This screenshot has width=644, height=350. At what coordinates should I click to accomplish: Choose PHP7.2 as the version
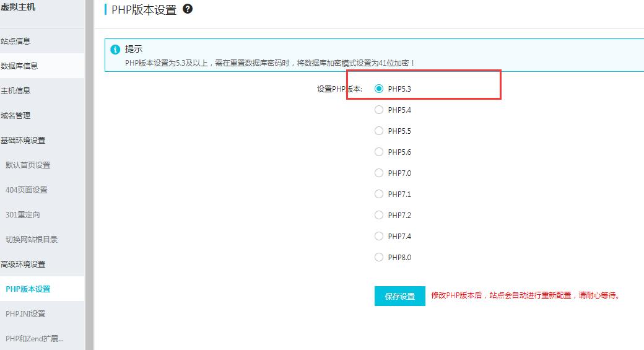[x=379, y=215]
